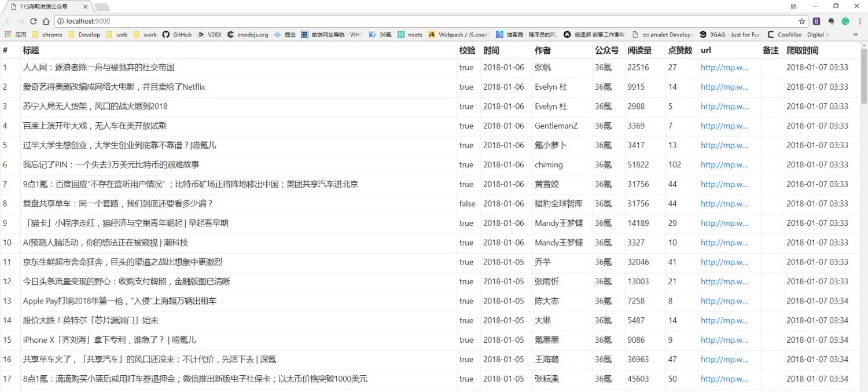View site information icon in address bar

[x=60, y=21]
